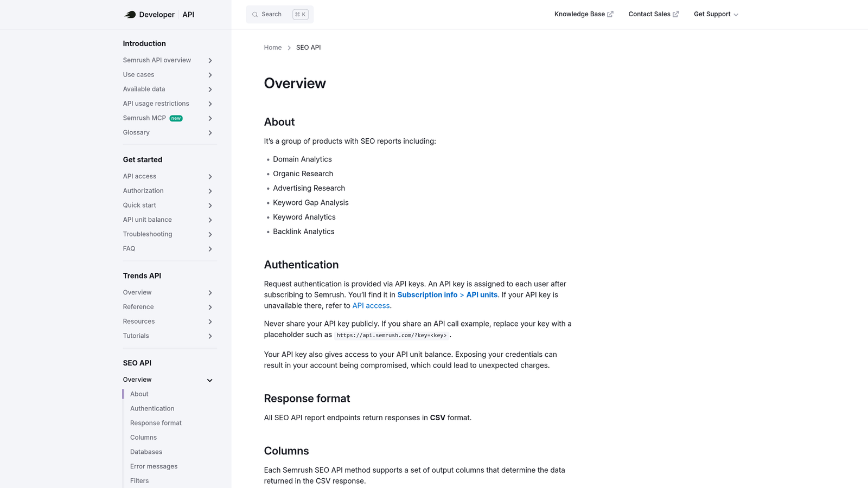This screenshot has height=488, width=868.
Task: Click the 'Backlink Analytics' list item
Action: pos(304,232)
